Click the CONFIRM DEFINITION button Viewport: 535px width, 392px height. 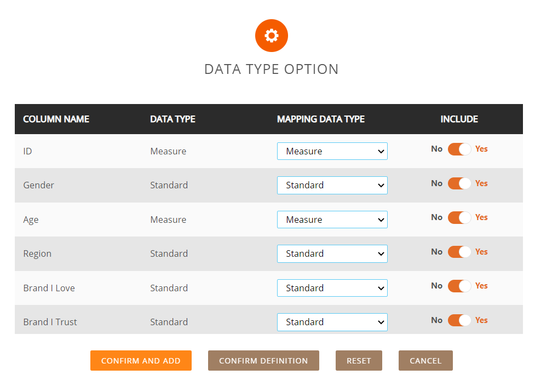[263, 360]
